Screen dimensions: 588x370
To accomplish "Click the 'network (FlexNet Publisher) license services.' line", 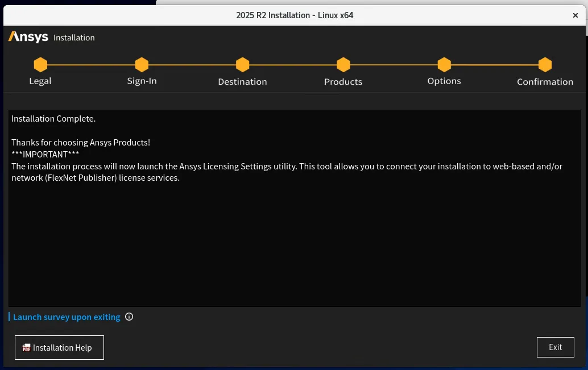I will click(x=96, y=178).
